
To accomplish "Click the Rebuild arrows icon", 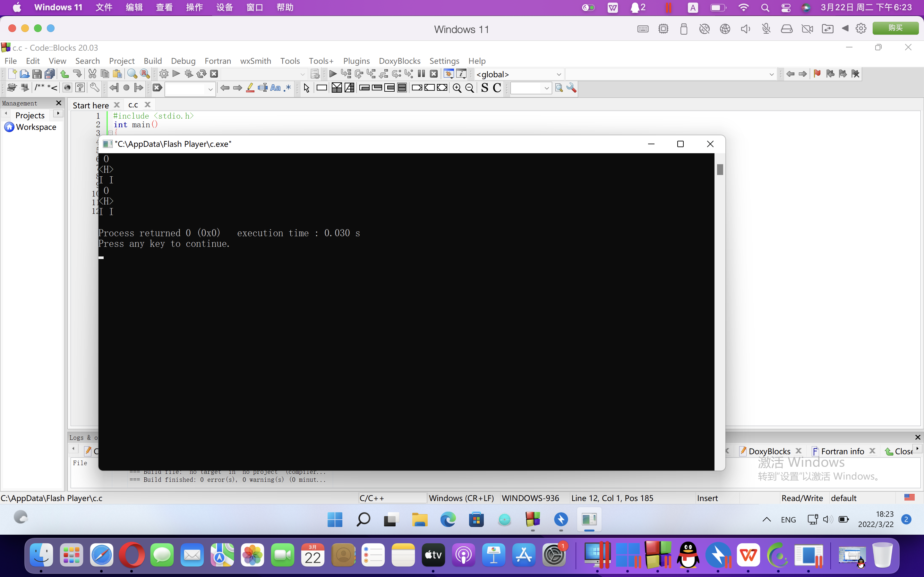I will 201,74.
